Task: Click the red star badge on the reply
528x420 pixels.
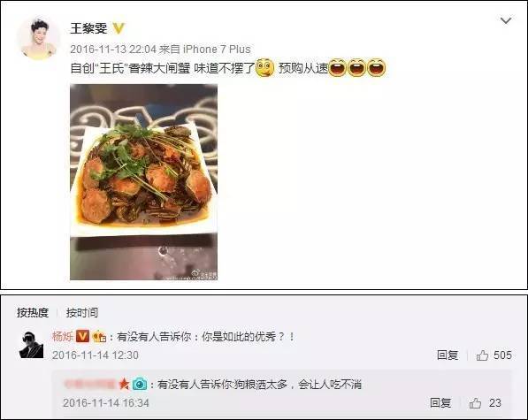Action: (x=124, y=384)
